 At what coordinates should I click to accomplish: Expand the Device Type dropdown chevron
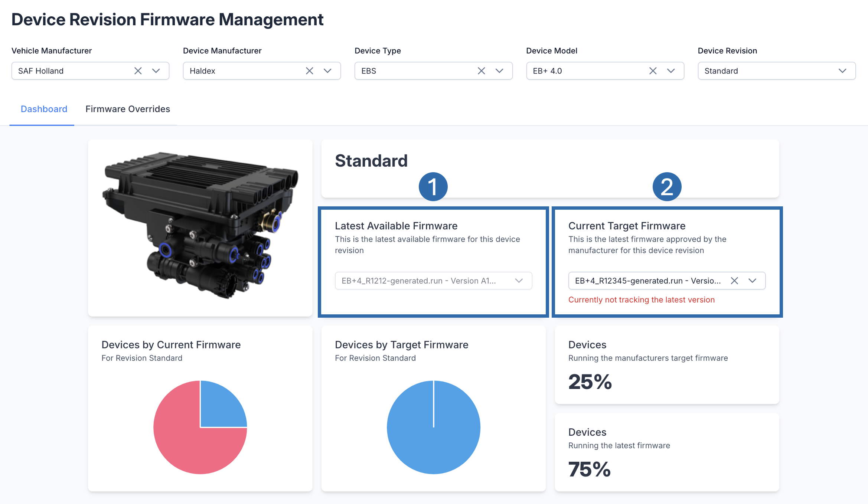pyautogui.click(x=499, y=71)
